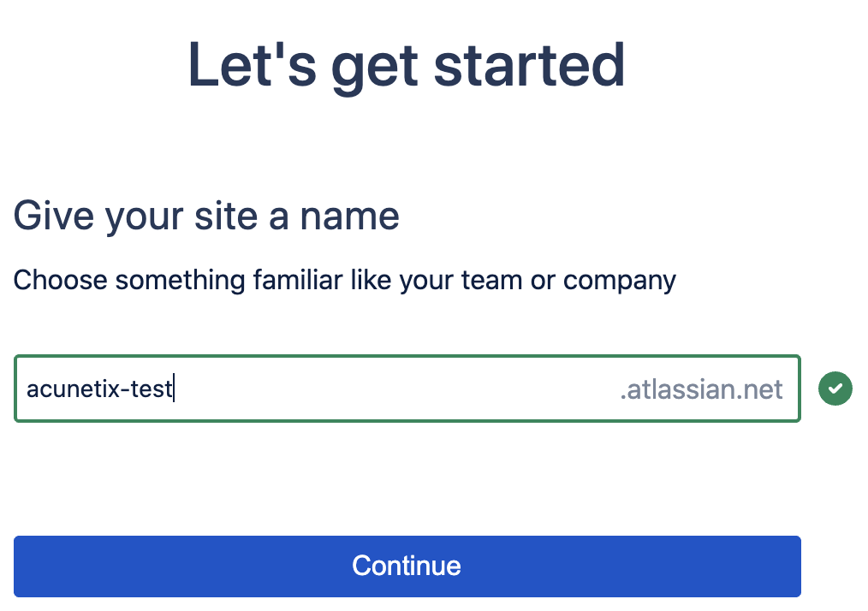Viewport: 868px width, 611px height.
Task: Click the word "name" in the subheading
Action: [349, 217]
